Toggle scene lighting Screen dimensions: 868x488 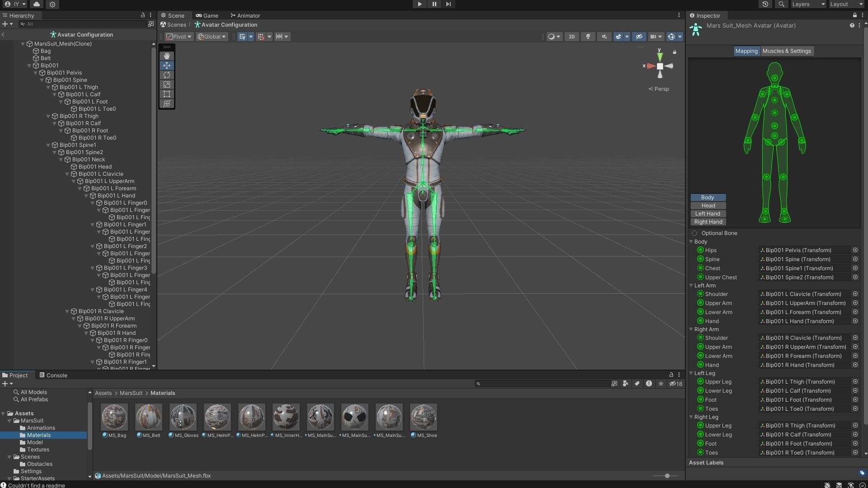tap(588, 37)
